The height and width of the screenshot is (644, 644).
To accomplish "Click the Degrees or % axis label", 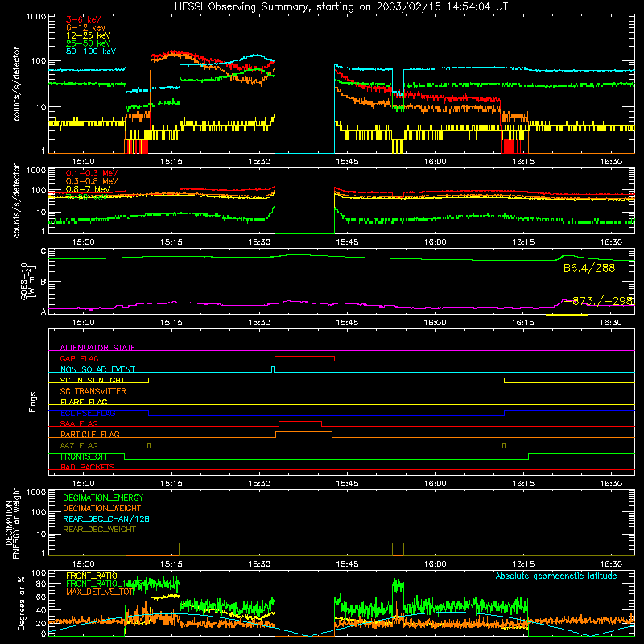I will coord(21,603).
